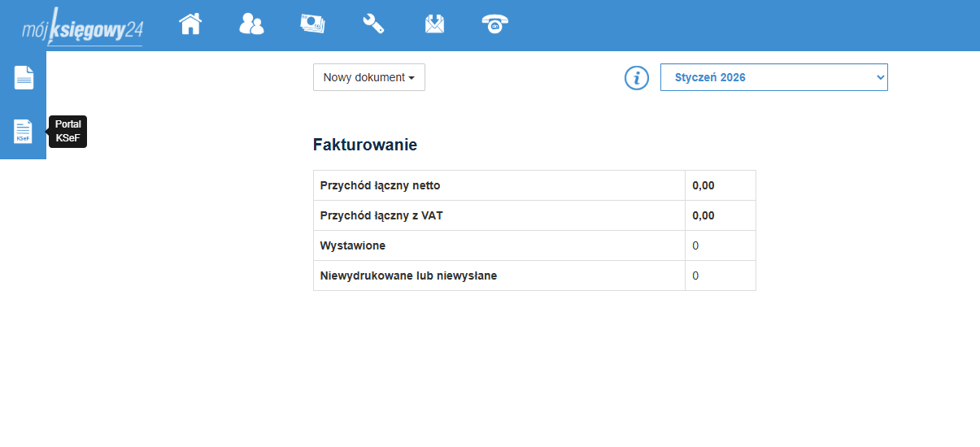Click the Niewydrukowane lub niewysłane count 0
The height and width of the screenshot is (447, 980).
pyautogui.click(x=695, y=276)
